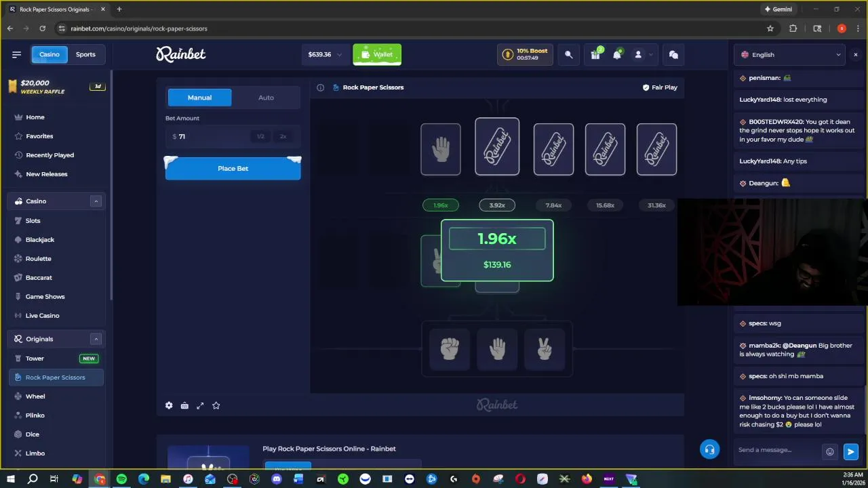Open live support headset button
The height and width of the screenshot is (488, 868).
(709, 449)
